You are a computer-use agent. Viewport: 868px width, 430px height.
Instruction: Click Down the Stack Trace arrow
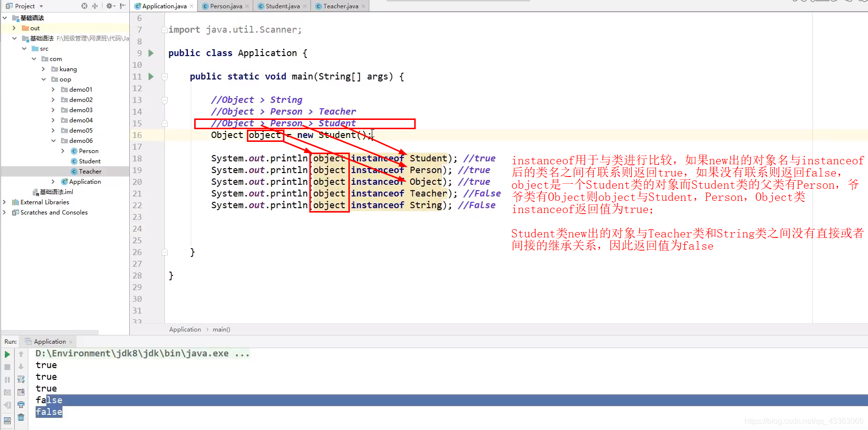point(21,367)
